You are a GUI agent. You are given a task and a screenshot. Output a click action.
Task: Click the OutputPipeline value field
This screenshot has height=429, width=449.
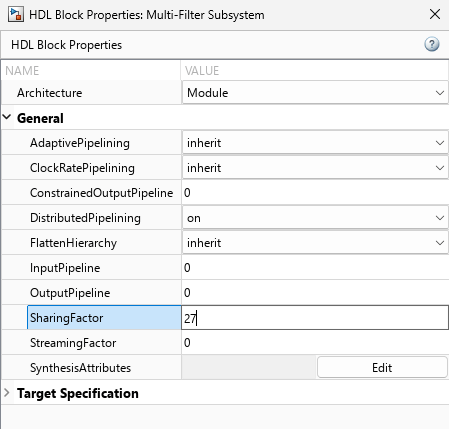pyautogui.click(x=315, y=293)
